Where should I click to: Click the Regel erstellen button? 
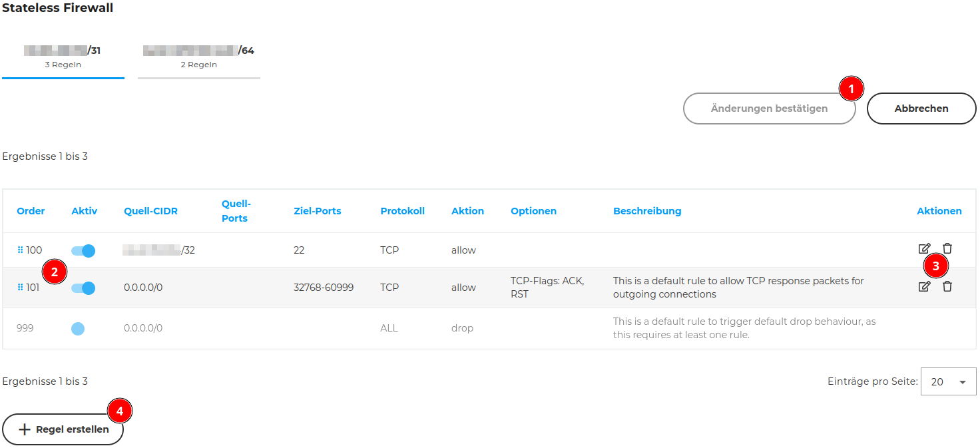[63, 429]
